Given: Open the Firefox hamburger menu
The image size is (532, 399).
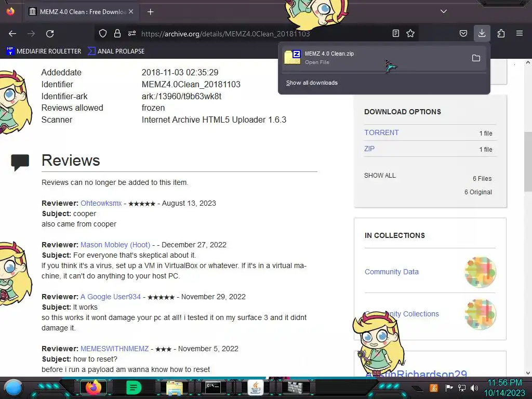Looking at the screenshot, I should (x=519, y=33).
